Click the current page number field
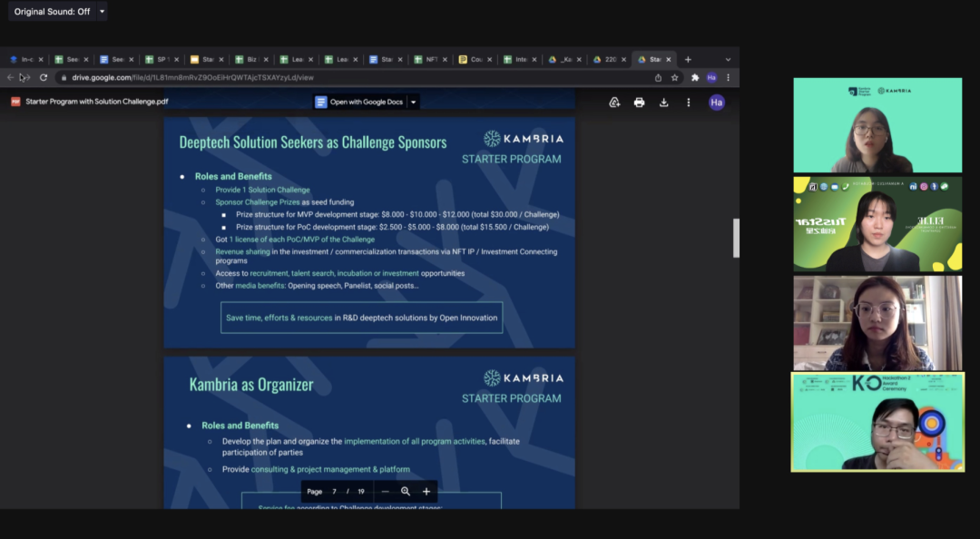 pos(334,492)
